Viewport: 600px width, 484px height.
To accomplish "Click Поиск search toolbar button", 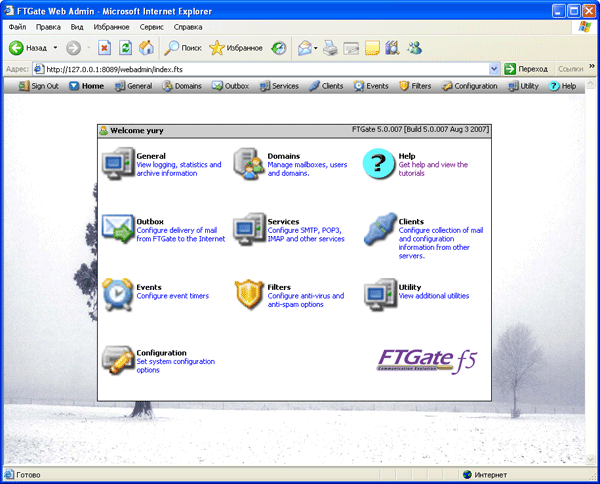I will click(183, 48).
